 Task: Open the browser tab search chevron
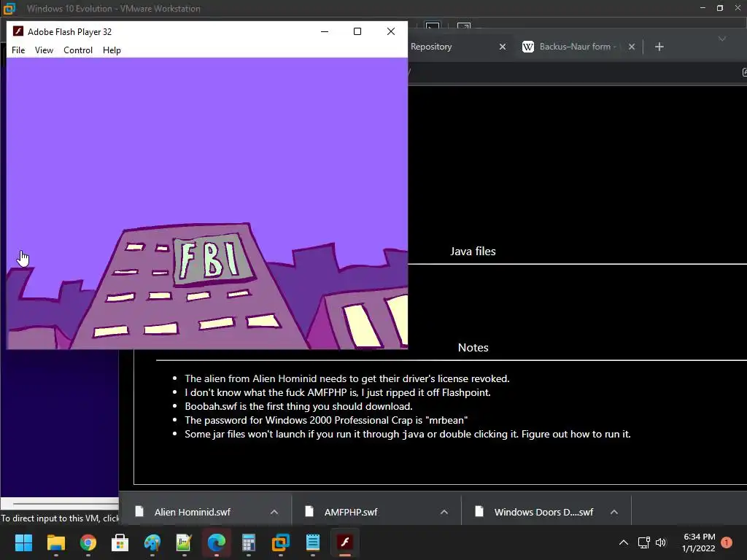pos(722,39)
